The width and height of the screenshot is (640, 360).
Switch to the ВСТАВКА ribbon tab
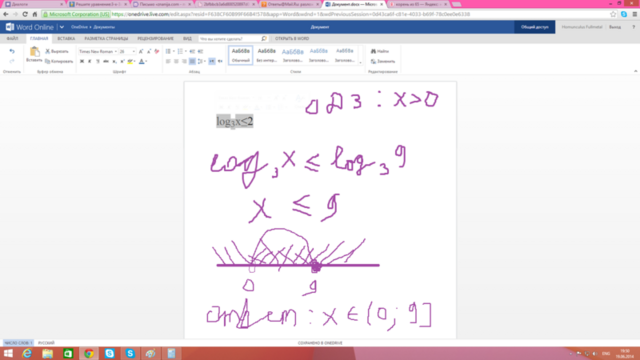click(66, 38)
